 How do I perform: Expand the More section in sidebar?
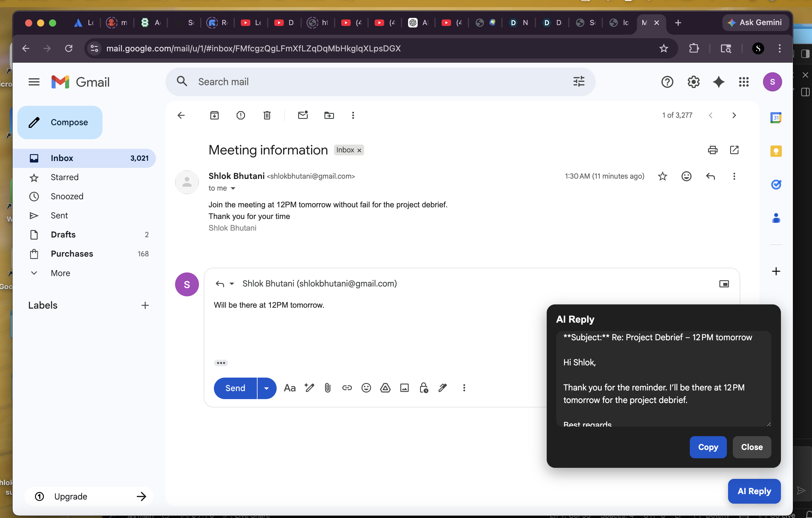60,273
